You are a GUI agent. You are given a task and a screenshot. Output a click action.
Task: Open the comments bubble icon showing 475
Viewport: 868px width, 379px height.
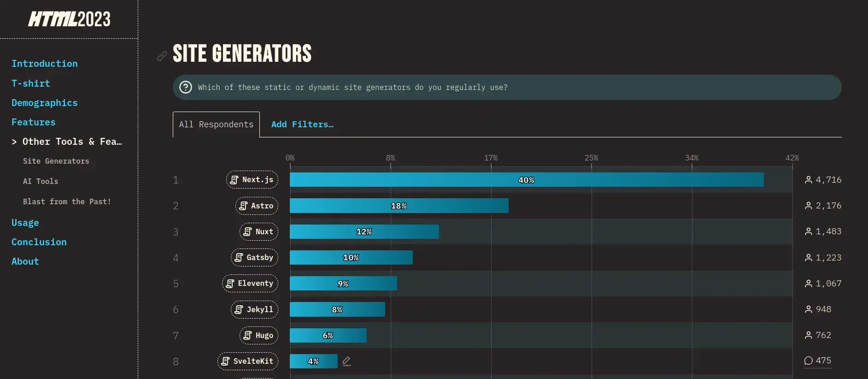[x=809, y=361]
